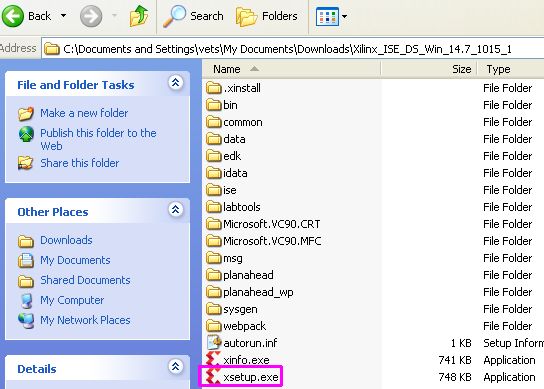Screen dimensions: 544x389
Task: Click Make a new folder link
Action: click(x=84, y=113)
